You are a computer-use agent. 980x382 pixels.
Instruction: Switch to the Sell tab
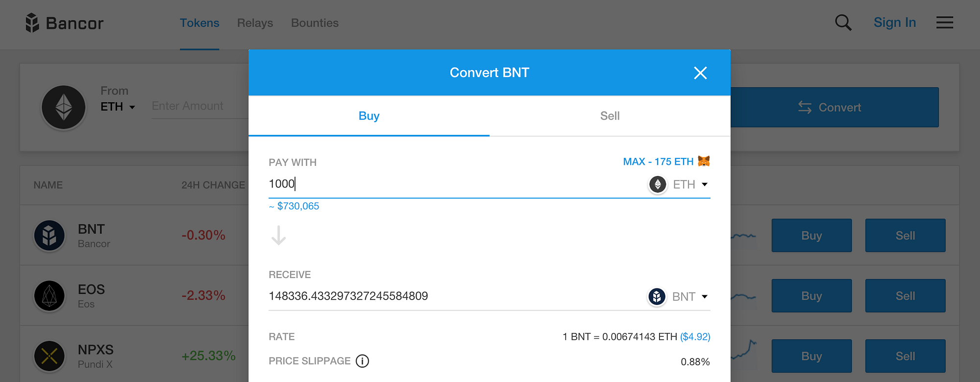pyautogui.click(x=610, y=116)
